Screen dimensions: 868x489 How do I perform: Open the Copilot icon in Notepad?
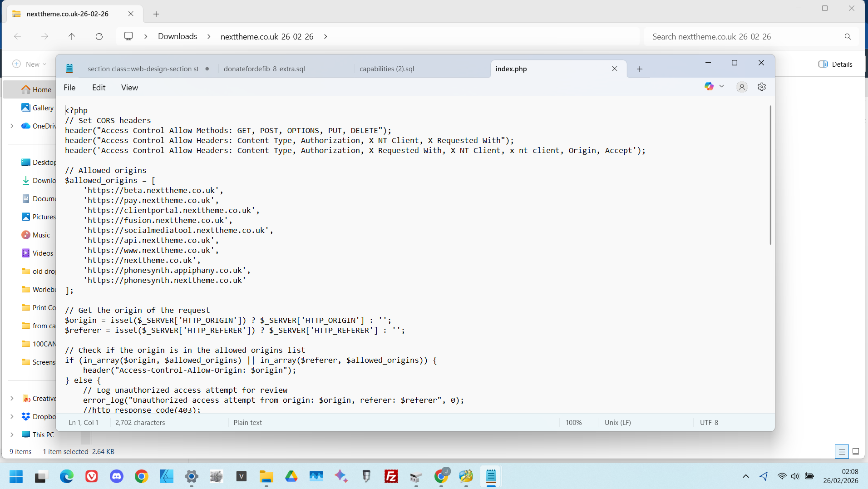pyautogui.click(x=709, y=86)
